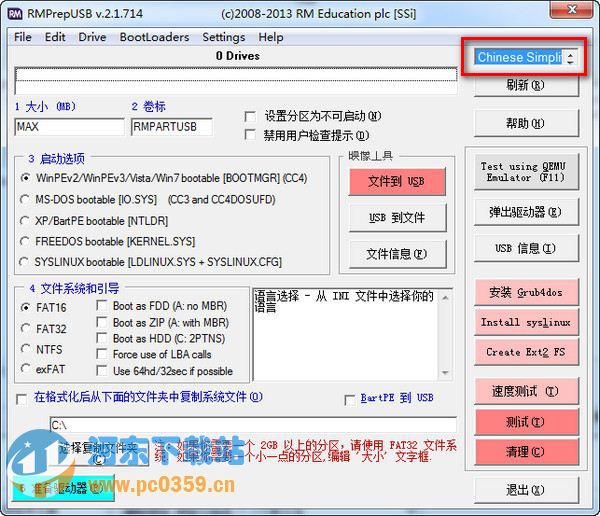Enable Force use of LBA calls

[x=102, y=354]
